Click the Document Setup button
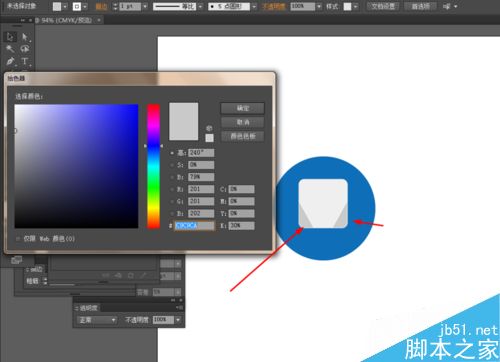Image resolution: width=500 pixels, height=362 pixels. pos(383,6)
